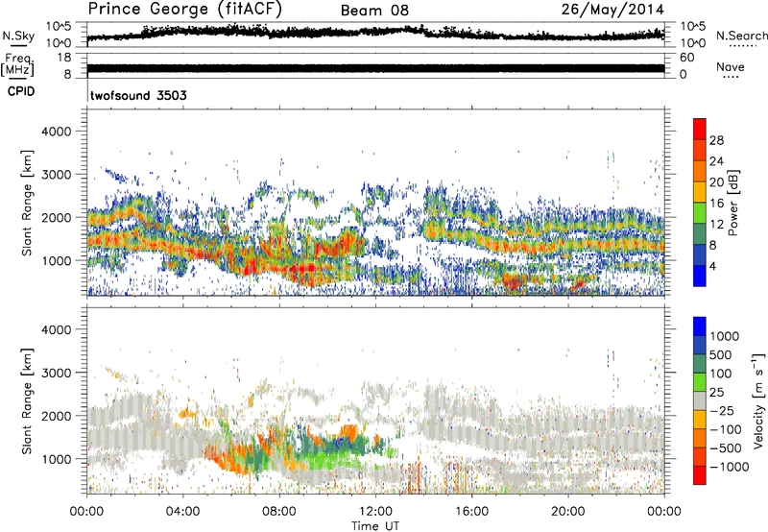768x532 pixels.
Task: Click 'Slant Range [km]' label of velocity panel
Action: [27, 401]
